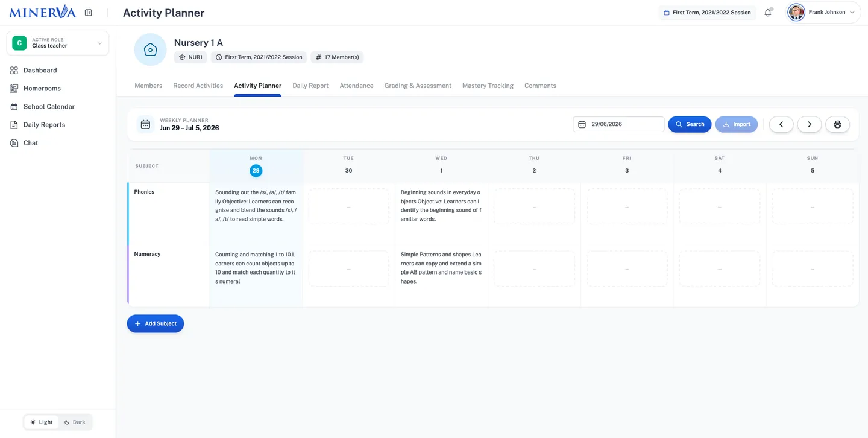This screenshot has height=438, width=868.
Task: Click the Add Subject button
Action: (156, 324)
